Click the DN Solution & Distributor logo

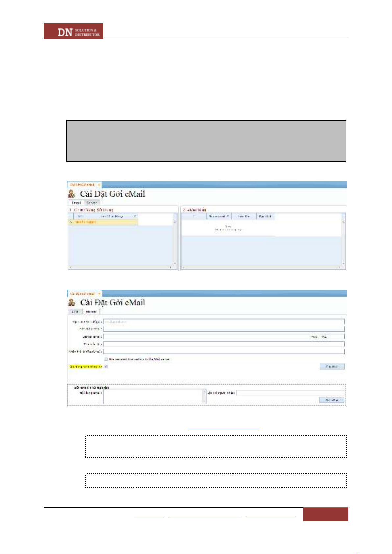[73, 31]
